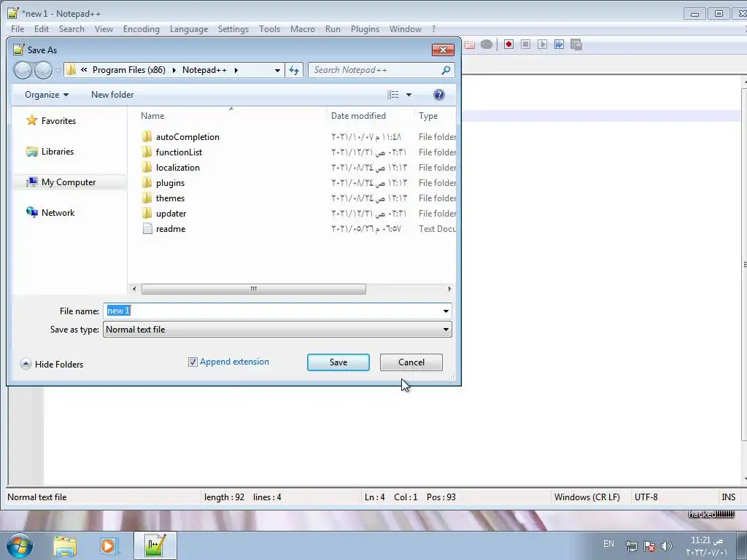Click the Notepad++ breadcrumb segment
Screen dimensions: 747x560
click(204, 70)
